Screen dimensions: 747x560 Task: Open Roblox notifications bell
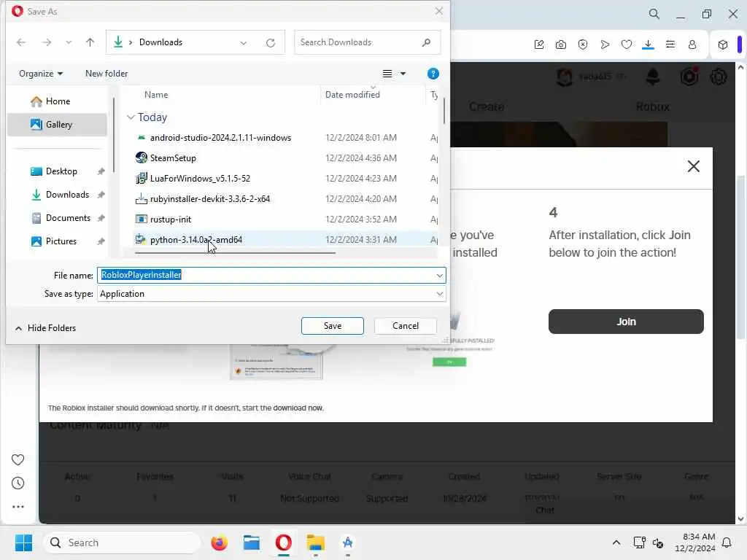pos(653,77)
